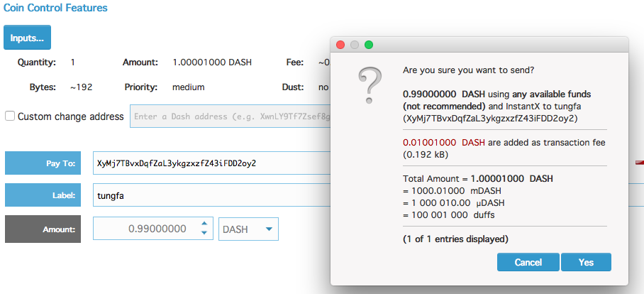Click the medium priority value
This screenshot has width=644, height=294.
point(188,87)
